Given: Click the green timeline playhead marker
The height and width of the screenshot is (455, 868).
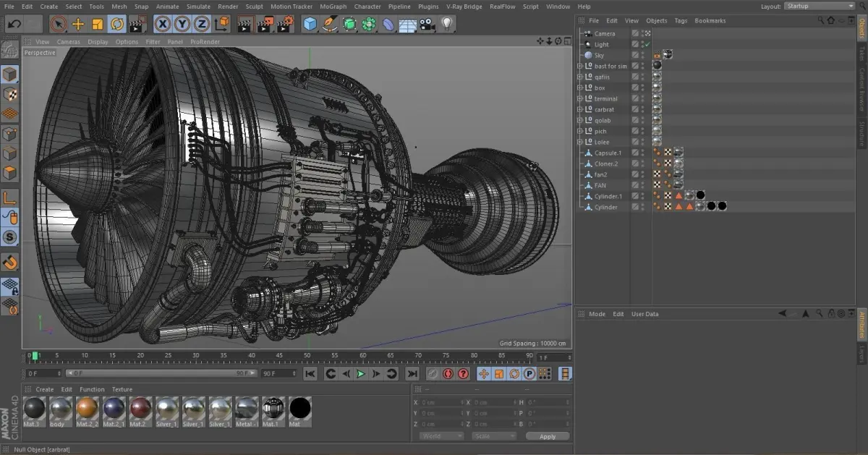Looking at the screenshot, I should coord(34,355).
